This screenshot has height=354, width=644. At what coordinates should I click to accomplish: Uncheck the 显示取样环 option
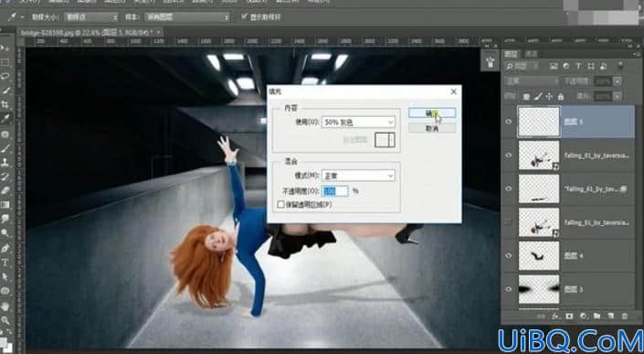coord(245,16)
